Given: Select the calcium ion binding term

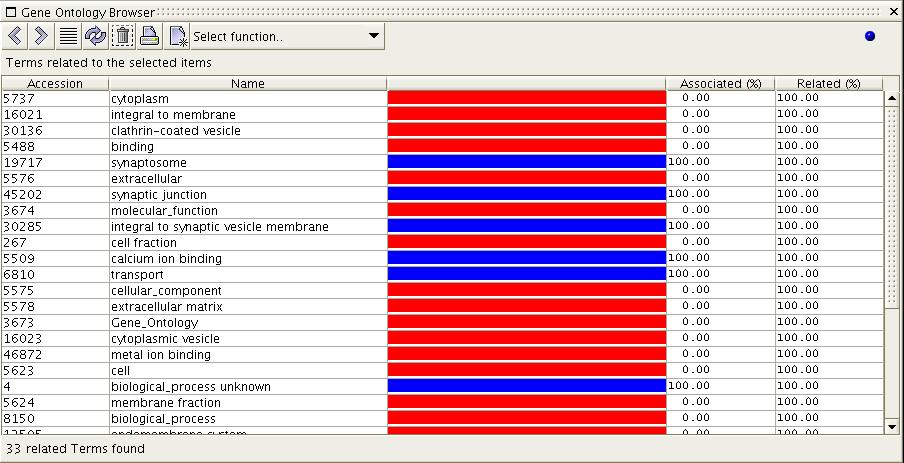Looking at the screenshot, I should pyautogui.click(x=167, y=259).
